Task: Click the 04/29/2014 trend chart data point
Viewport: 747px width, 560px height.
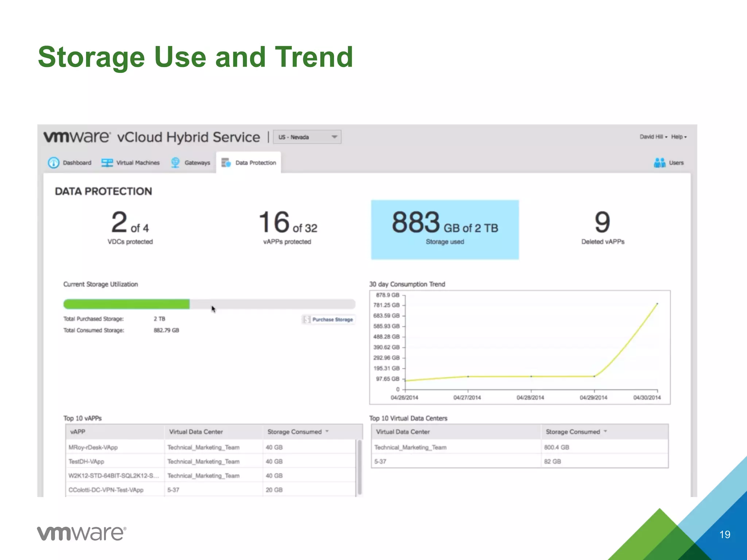Action: click(x=594, y=376)
